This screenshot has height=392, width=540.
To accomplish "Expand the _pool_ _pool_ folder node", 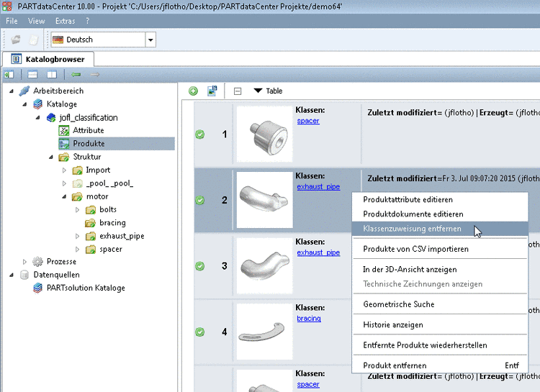I will [x=64, y=183].
